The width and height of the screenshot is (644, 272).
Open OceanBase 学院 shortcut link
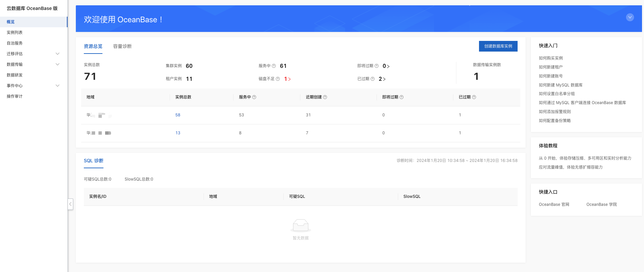[601, 204]
